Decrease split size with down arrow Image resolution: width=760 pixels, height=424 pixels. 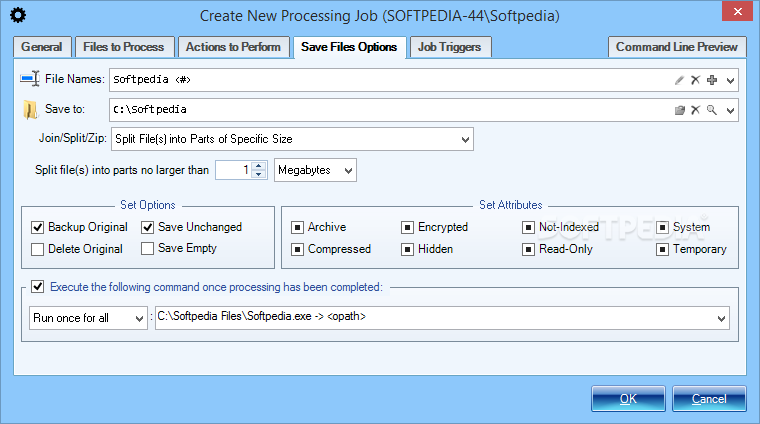coord(259,174)
